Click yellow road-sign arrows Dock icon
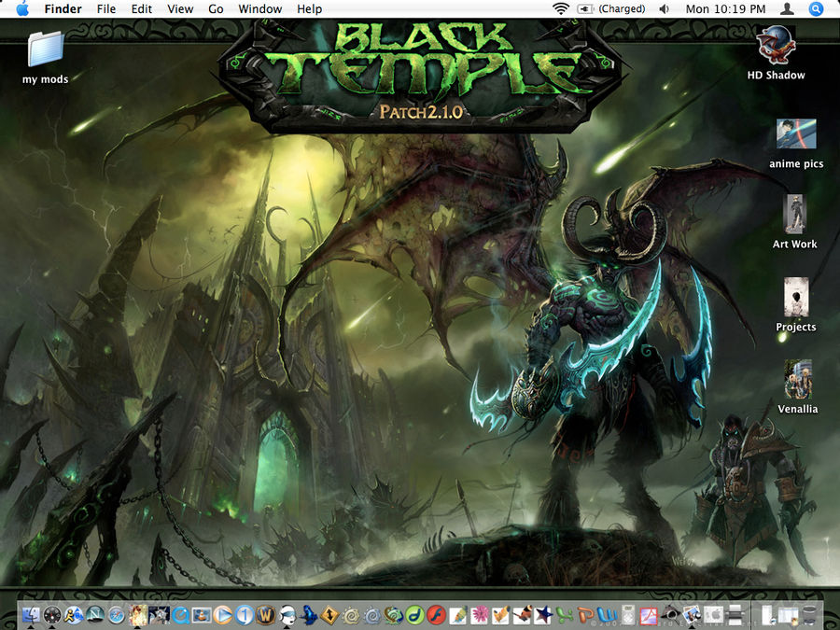This screenshot has width=840, height=630. click(329, 616)
